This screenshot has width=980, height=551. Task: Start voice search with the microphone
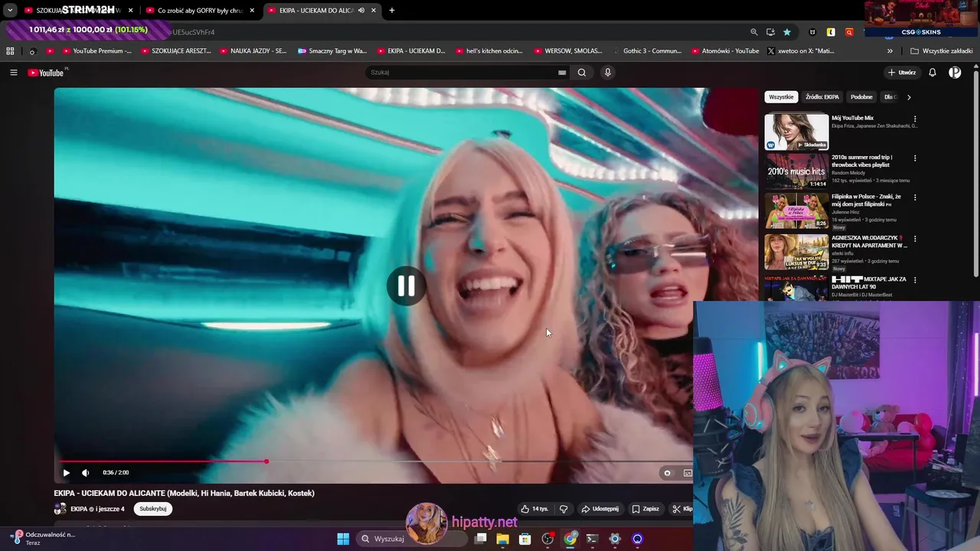click(x=608, y=73)
